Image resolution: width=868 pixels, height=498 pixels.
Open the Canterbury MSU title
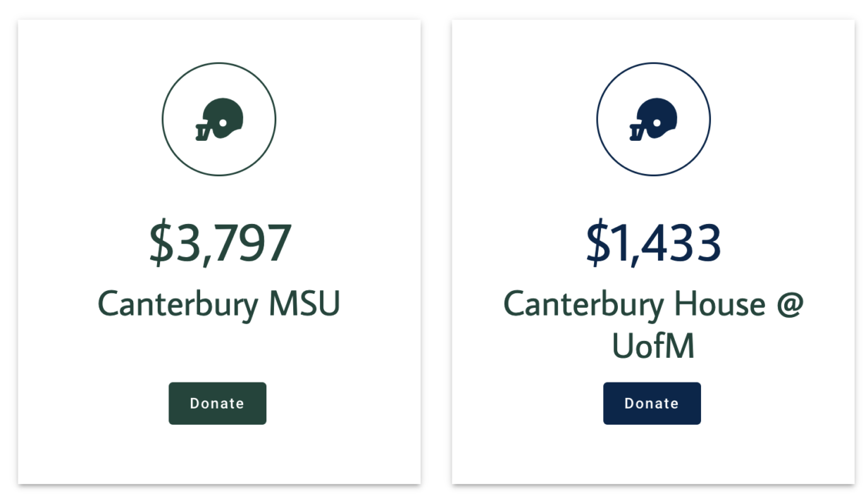coord(219,304)
